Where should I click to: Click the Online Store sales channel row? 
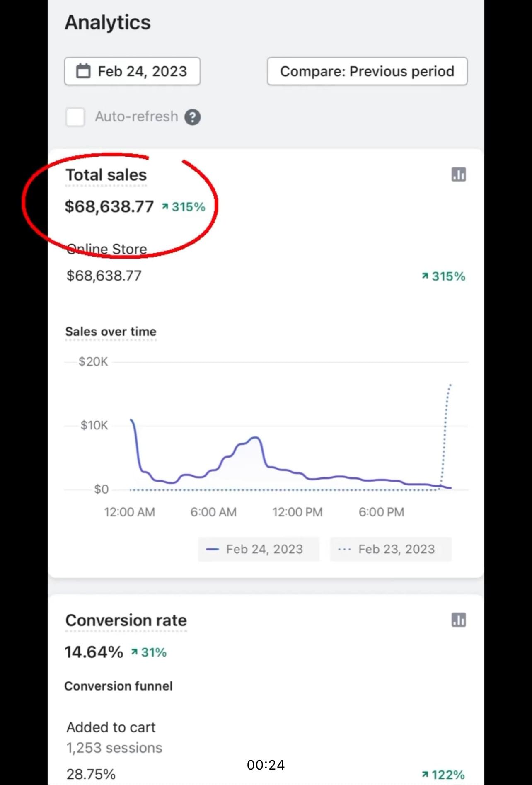[107, 249]
